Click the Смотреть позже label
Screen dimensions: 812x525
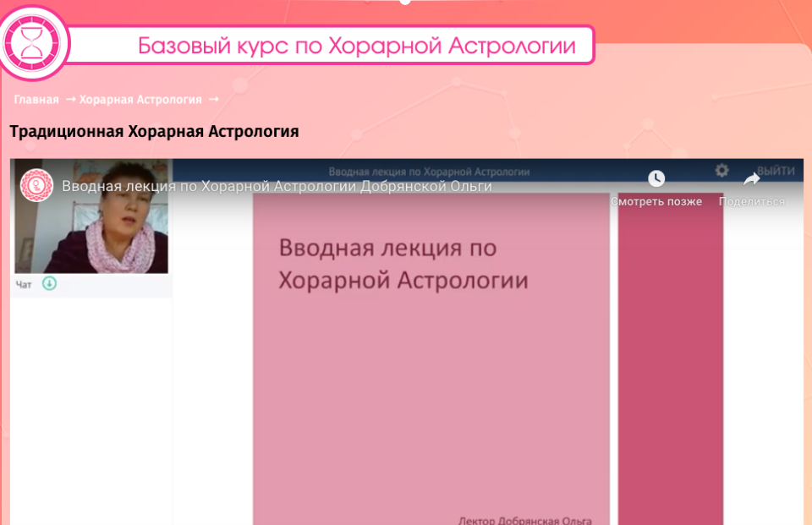656,202
